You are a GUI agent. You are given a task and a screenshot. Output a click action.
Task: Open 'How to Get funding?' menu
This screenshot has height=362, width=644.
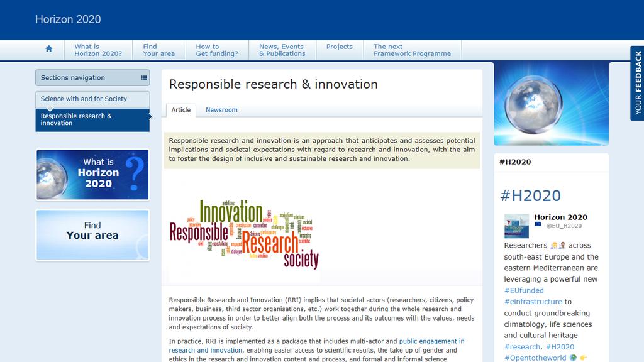(217, 50)
